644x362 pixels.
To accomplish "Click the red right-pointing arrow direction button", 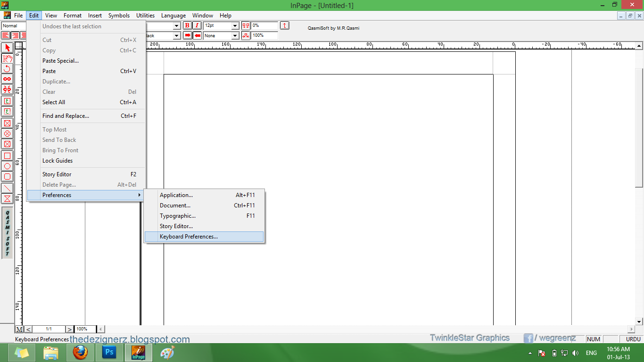I will 187,35.
